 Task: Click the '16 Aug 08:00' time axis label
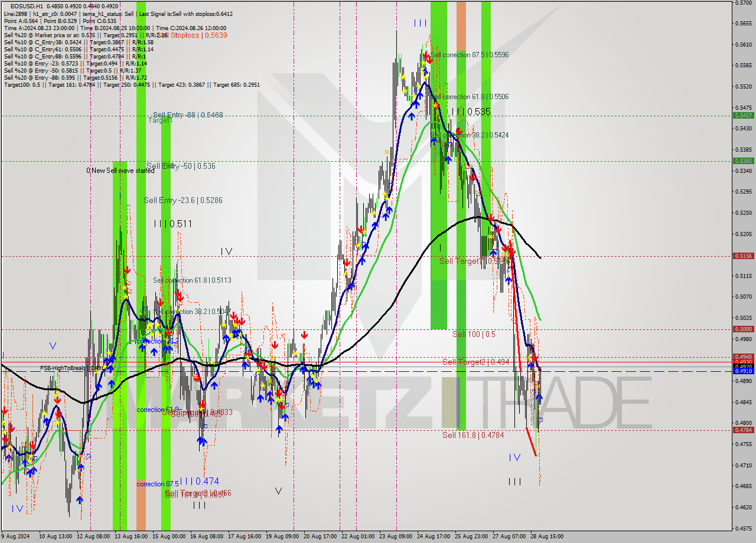207,537
